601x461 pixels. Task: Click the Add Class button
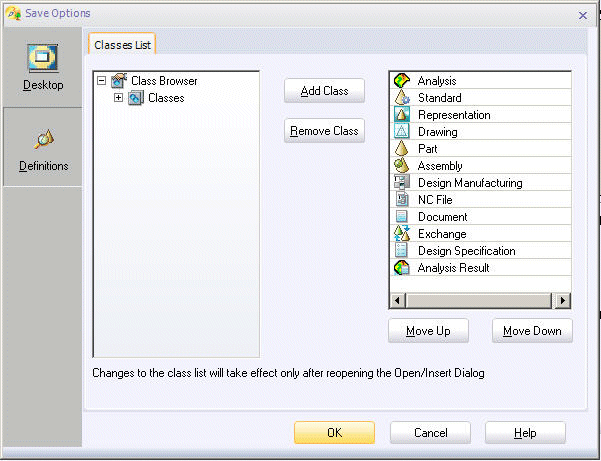click(x=324, y=91)
